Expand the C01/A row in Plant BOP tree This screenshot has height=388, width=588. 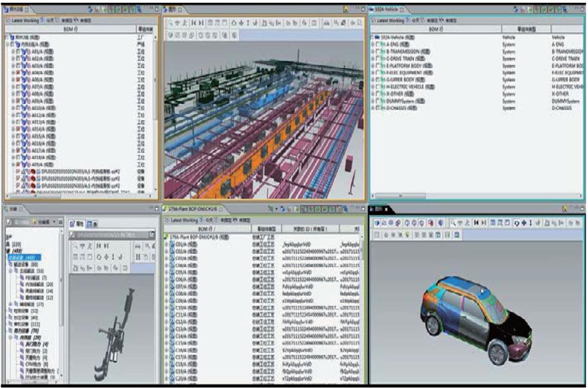point(167,244)
